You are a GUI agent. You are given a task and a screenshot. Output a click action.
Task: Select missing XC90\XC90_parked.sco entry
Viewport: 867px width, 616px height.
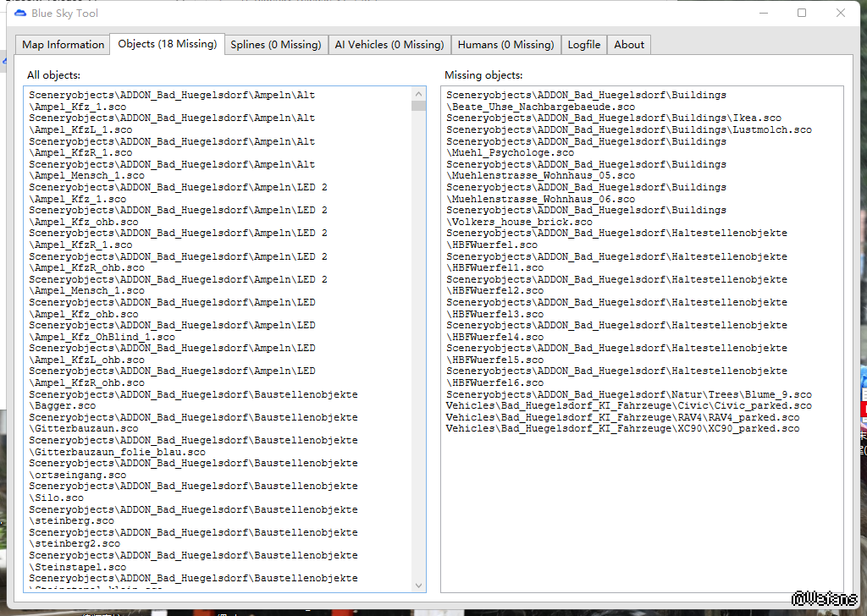click(623, 429)
